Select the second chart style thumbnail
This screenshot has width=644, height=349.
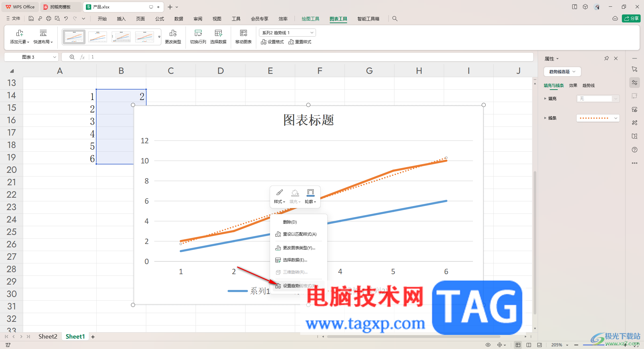click(98, 37)
